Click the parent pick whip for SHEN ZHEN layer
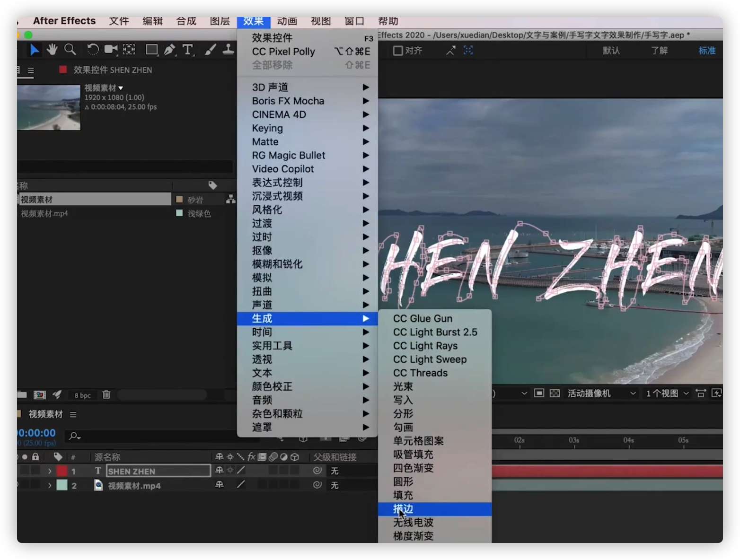740x560 pixels. (317, 471)
